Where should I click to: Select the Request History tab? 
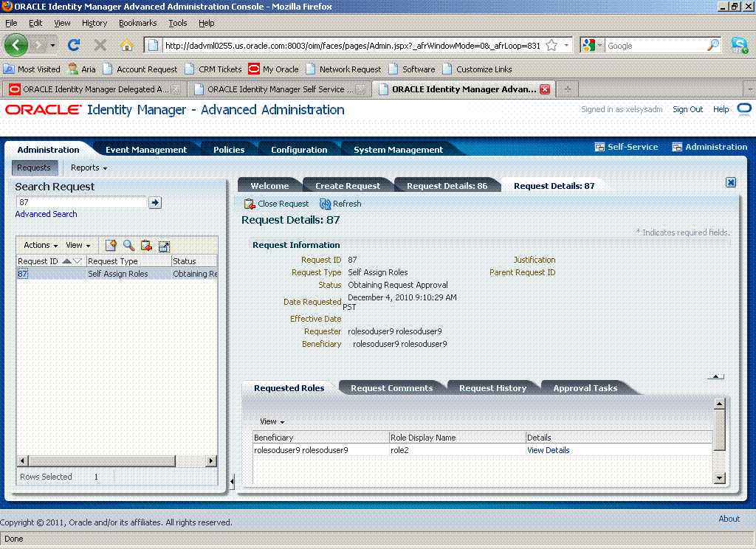coord(492,387)
